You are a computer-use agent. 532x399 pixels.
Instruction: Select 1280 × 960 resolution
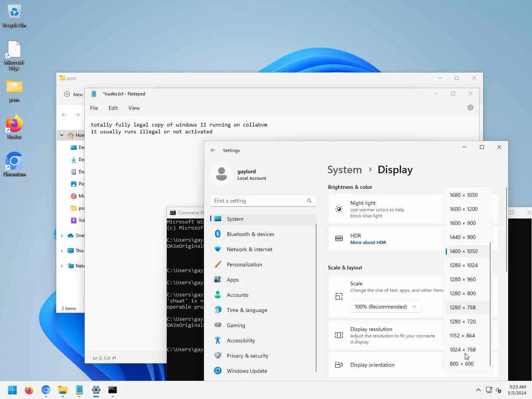click(x=467, y=279)
